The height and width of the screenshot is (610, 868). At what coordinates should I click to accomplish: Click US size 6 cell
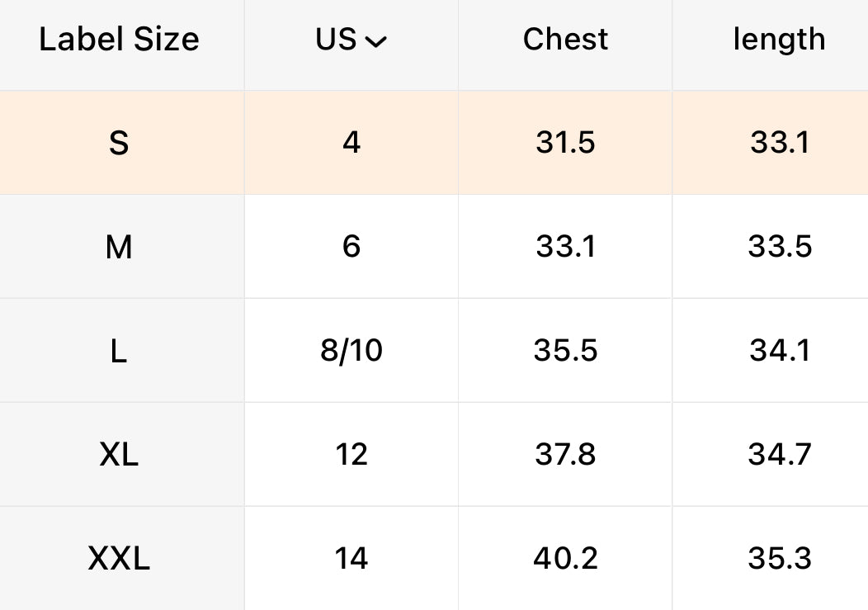click(x=351, y=247)
